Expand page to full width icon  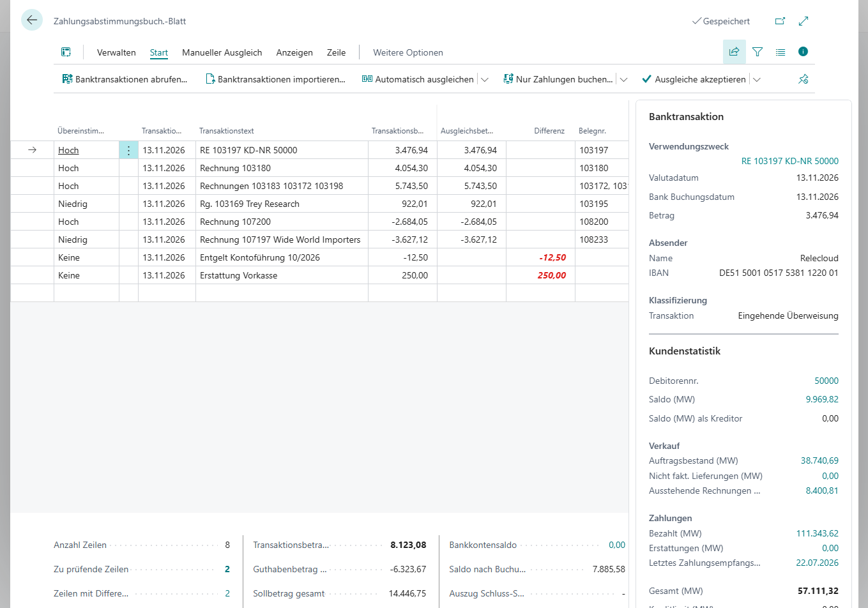(803, 21)
